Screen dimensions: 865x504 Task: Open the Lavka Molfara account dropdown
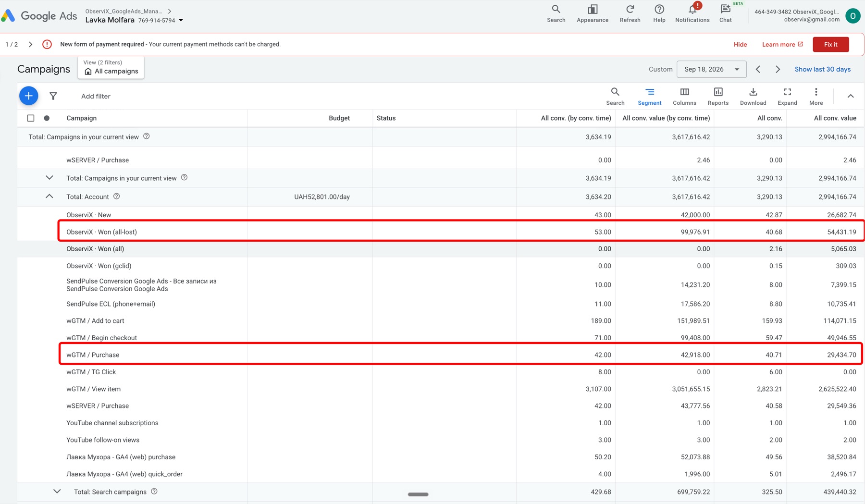coord(134,20)
